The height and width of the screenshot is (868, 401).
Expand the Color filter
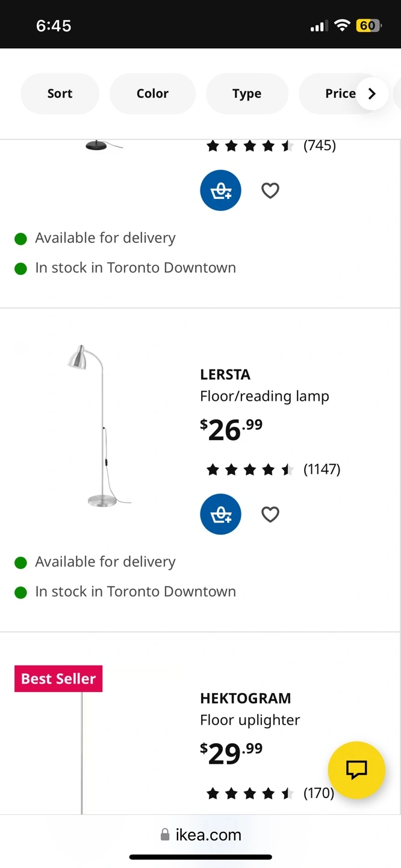tap(152, 93)
